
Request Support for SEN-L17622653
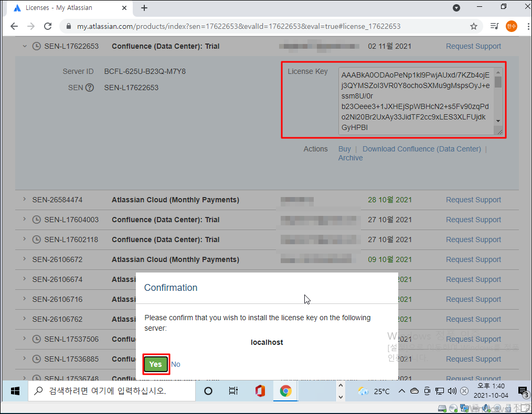[x=473, y=46]
